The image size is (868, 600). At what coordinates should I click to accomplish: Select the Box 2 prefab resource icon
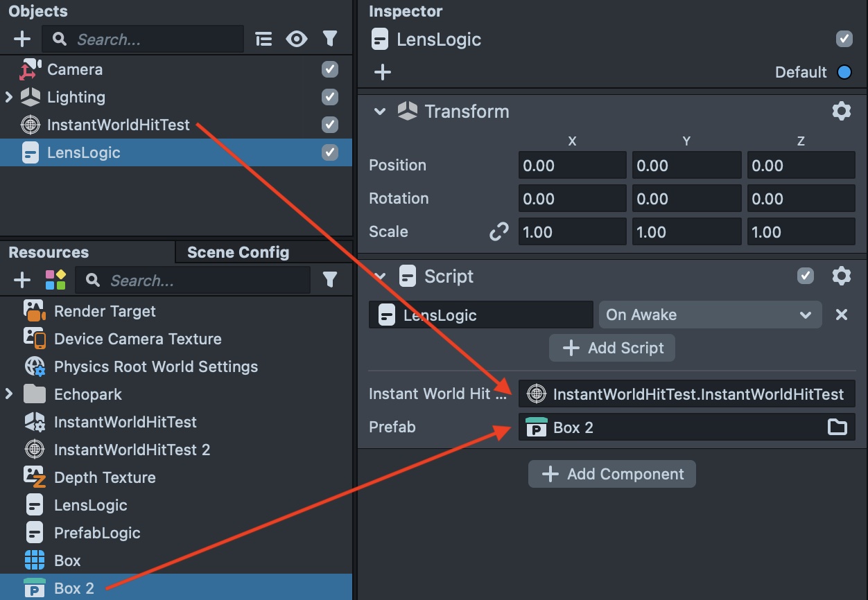(x=34, y=588)
